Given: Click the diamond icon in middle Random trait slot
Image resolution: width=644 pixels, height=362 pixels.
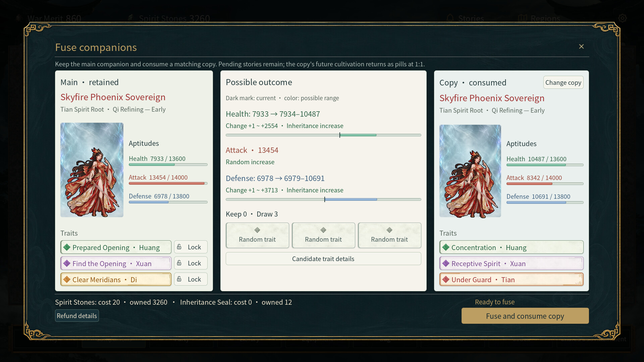Looking at the screenshot, I should 323,230.
